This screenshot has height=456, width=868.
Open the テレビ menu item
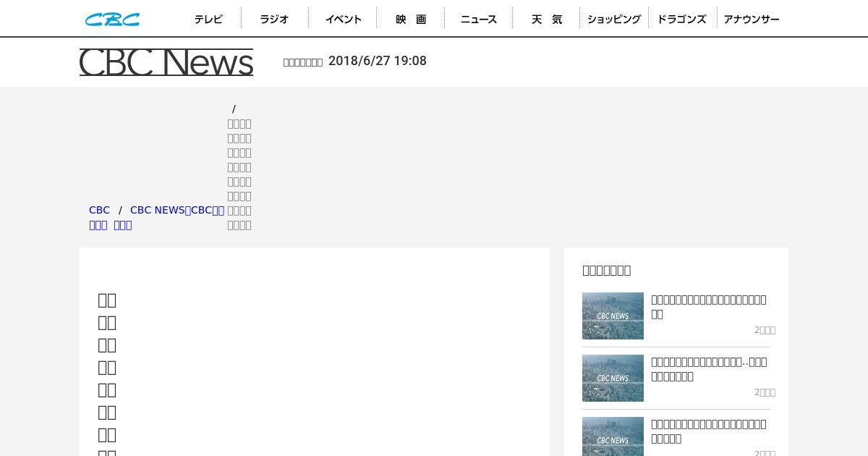point(208,19)
